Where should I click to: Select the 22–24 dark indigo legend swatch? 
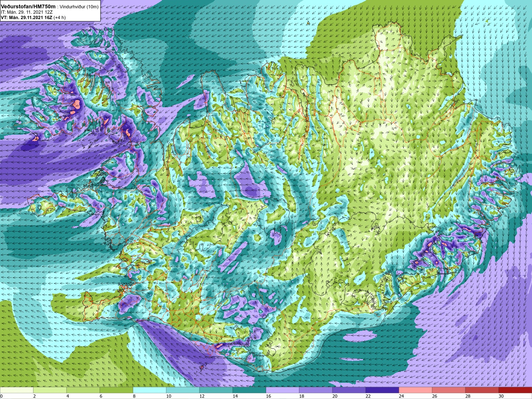click(x=382, y=390)
